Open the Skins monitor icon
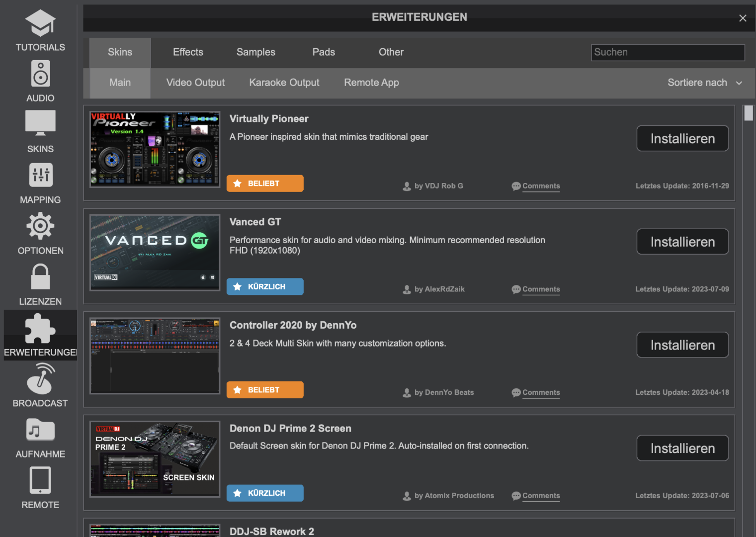 [40, 123]
